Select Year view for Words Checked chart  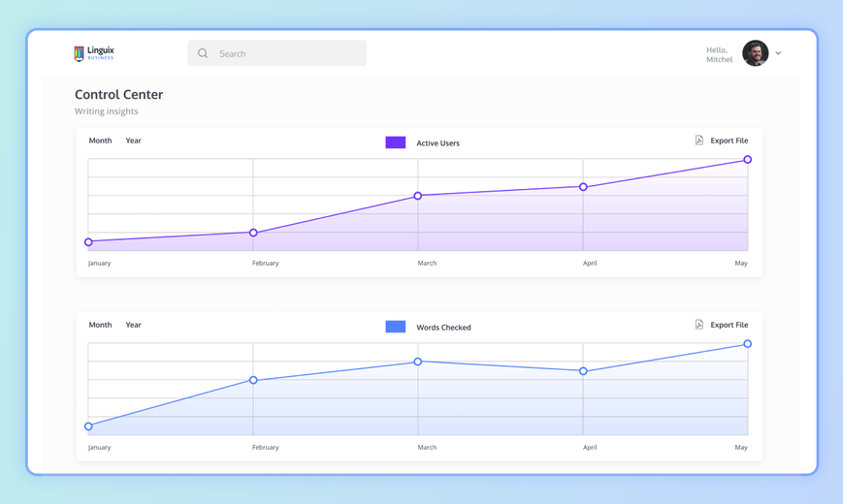[x=133, y=325]
